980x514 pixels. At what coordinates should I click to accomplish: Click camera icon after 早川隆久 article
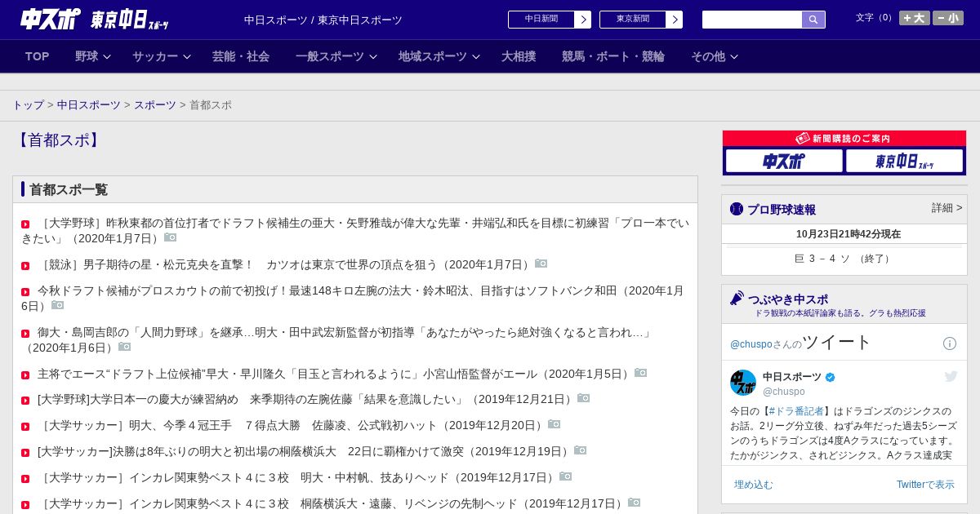[640, 373]
